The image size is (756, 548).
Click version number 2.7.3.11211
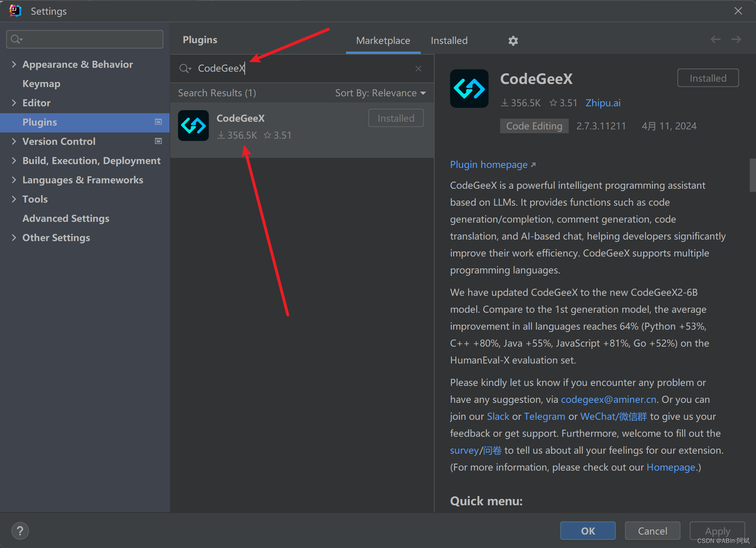[601, 126]
